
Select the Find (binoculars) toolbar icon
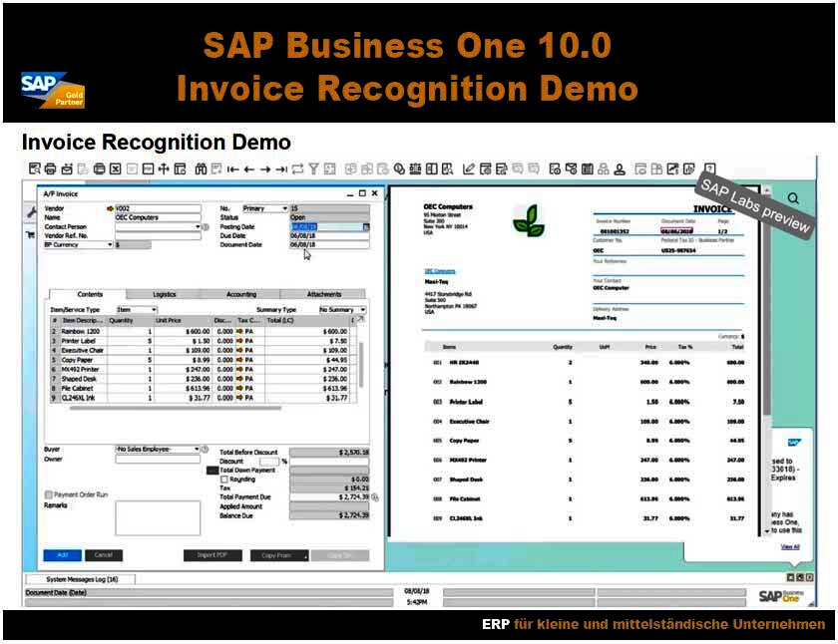[x=200, y=167]
